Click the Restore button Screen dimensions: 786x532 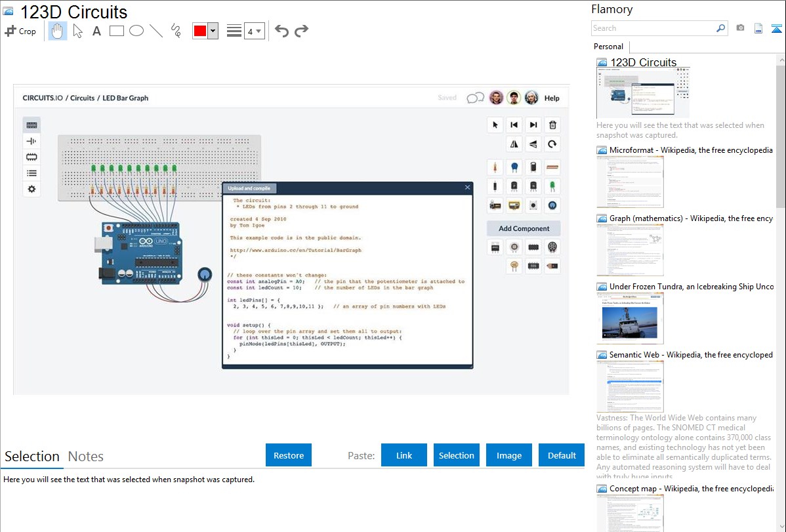click(289, 455)
